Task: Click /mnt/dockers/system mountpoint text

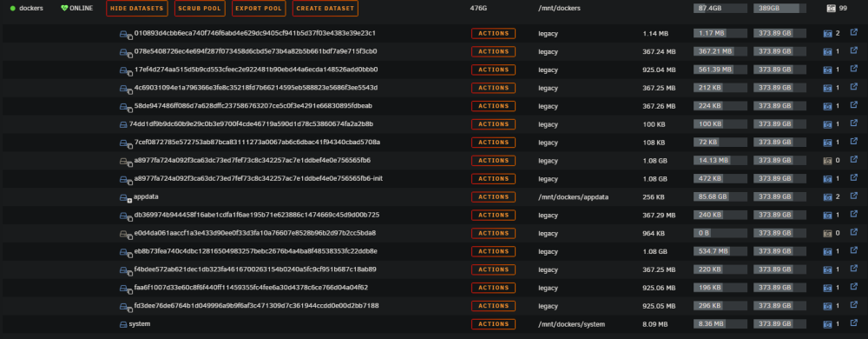Action: [571, 324]
